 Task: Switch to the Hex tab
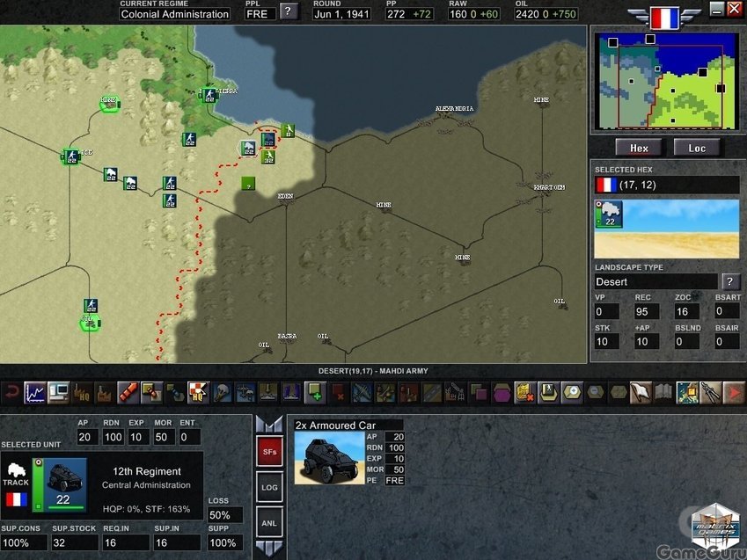pyautogui.click(x=639, y=148)
